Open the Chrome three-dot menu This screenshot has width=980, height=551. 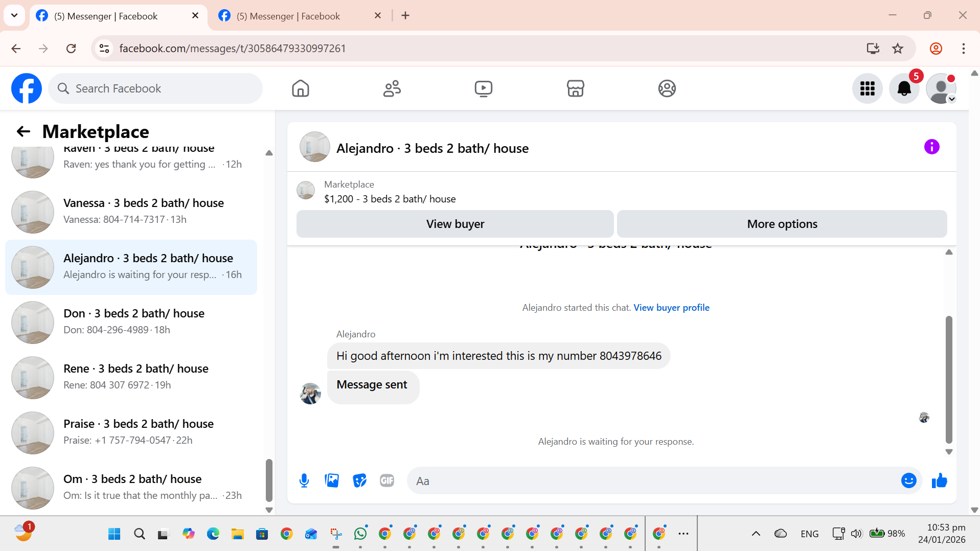tap(963, 49)
